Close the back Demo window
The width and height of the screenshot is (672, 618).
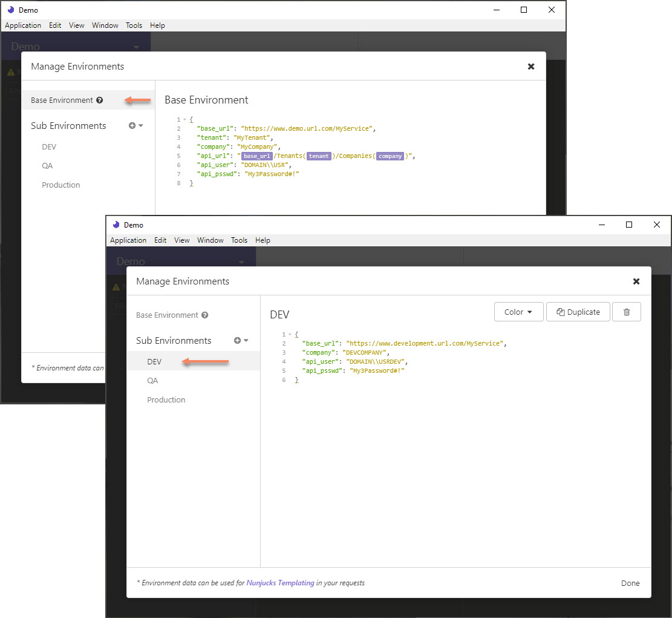552,10
